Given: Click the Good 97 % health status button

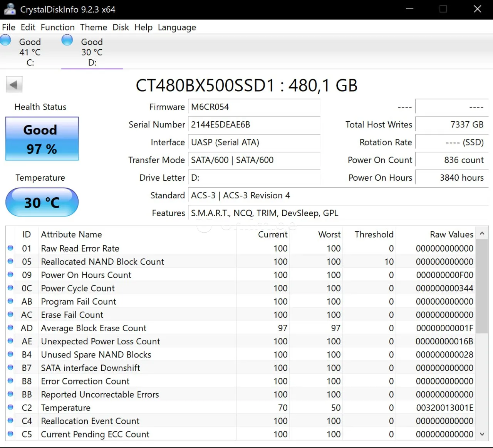Looking at the screenshot, I should [x=42, y=139].
